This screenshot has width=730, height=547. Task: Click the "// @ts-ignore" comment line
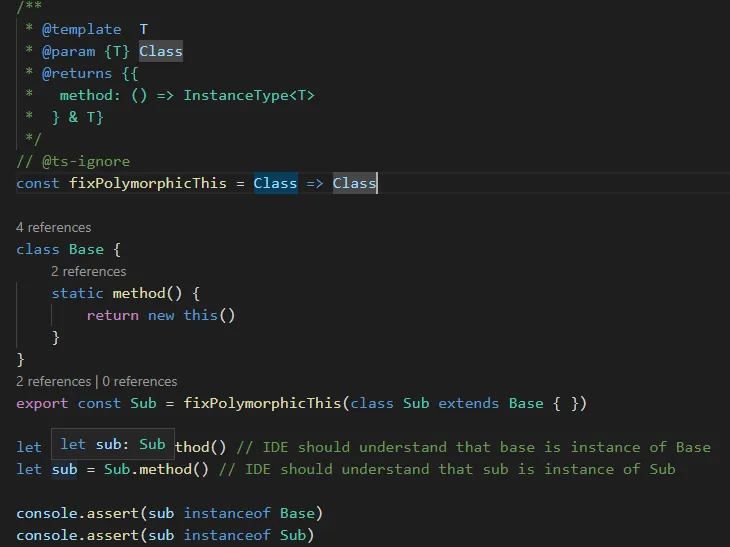(x=73, y=162)
